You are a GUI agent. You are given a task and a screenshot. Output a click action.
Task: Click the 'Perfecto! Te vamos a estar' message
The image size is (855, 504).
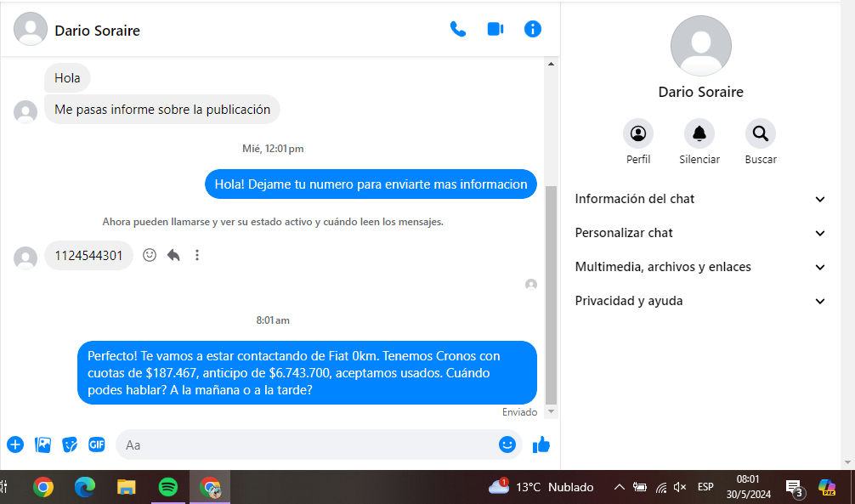307,373
